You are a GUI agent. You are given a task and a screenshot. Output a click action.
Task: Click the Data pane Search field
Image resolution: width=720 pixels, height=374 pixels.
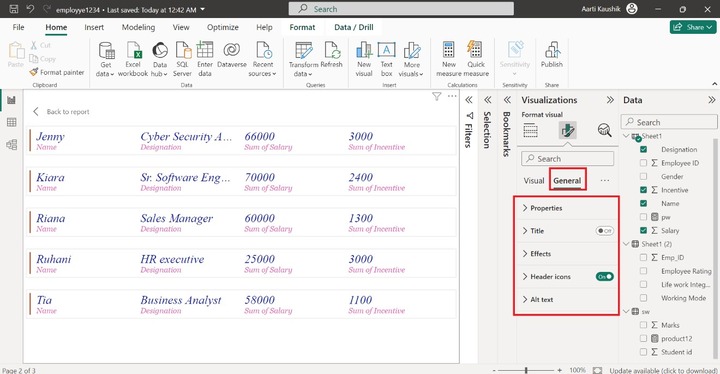coord(669,122)
